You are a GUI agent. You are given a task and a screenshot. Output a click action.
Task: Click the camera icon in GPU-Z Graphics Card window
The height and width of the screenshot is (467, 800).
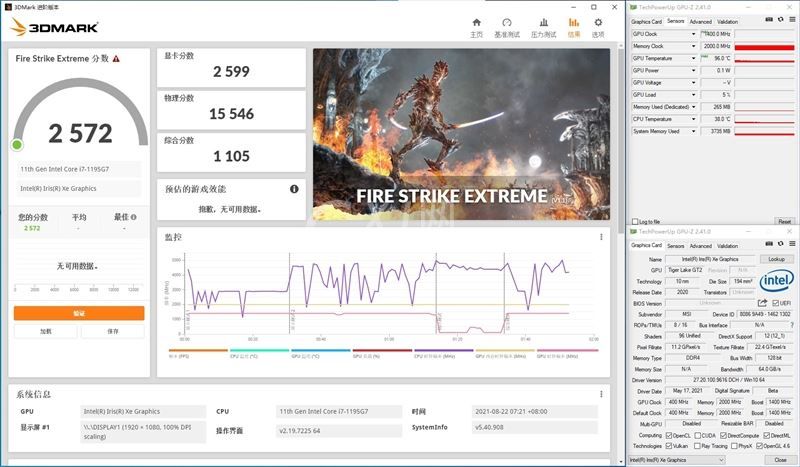click(x=769, y=244)
